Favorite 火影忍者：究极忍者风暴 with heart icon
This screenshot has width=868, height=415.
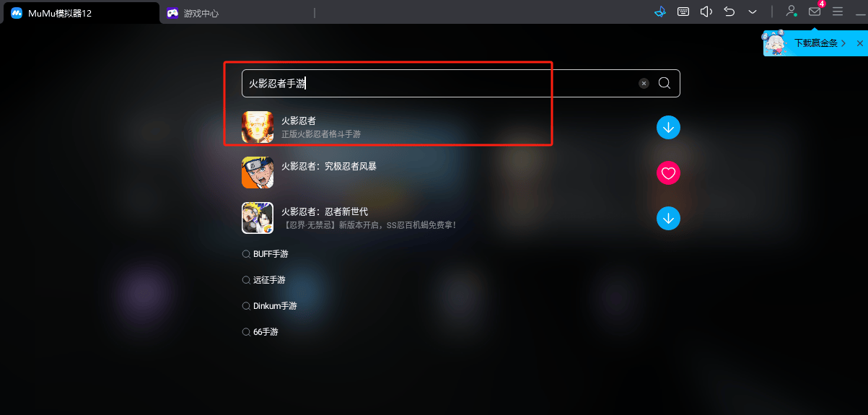pos(669,173)
